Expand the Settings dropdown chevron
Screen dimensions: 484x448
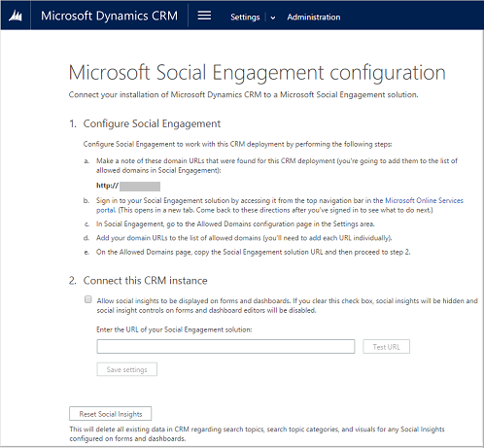(x=273, y=17)
